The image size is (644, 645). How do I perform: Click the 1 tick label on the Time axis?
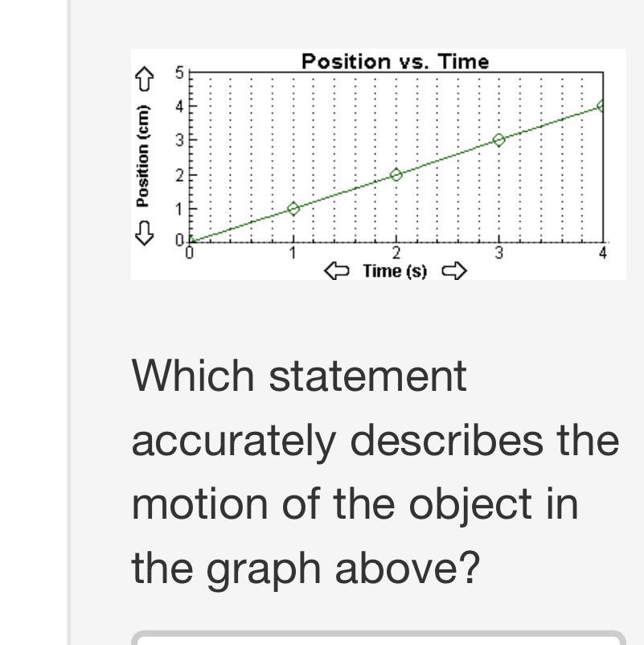293,253
